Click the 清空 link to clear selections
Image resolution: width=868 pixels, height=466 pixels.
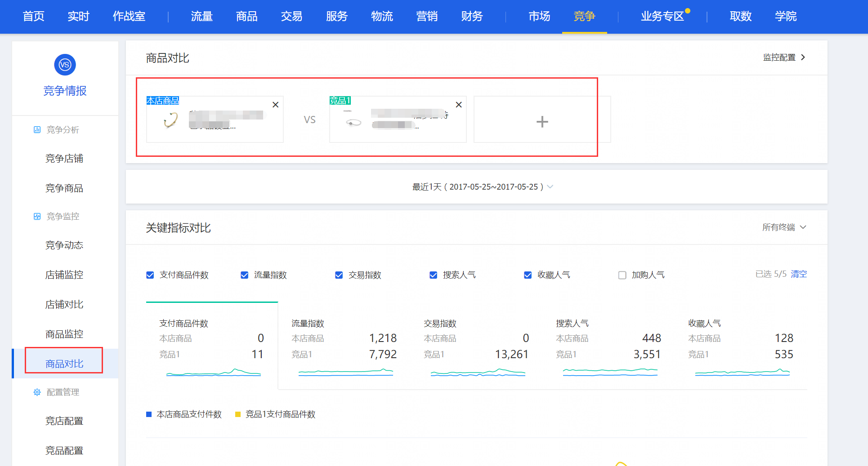coord(799,274)
